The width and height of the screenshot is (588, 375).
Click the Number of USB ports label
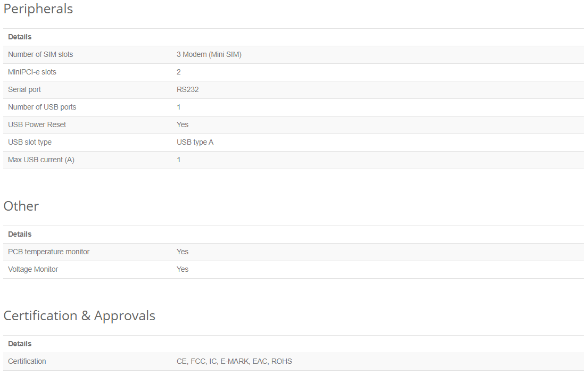tap(42, 107)
